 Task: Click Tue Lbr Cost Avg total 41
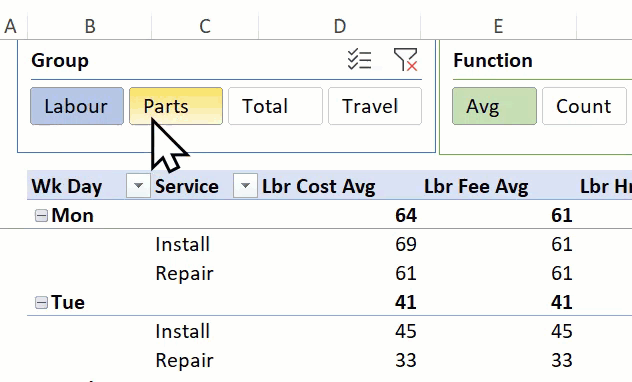point(406,303)
